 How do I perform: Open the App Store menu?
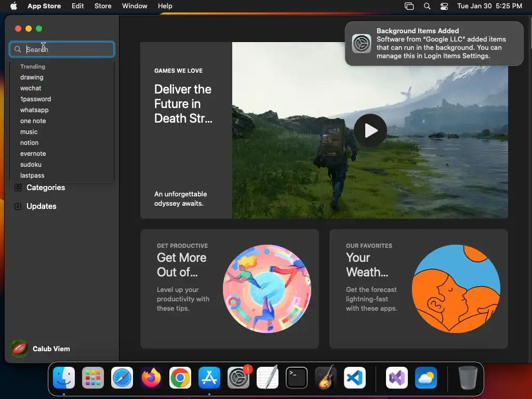[44, 6]
